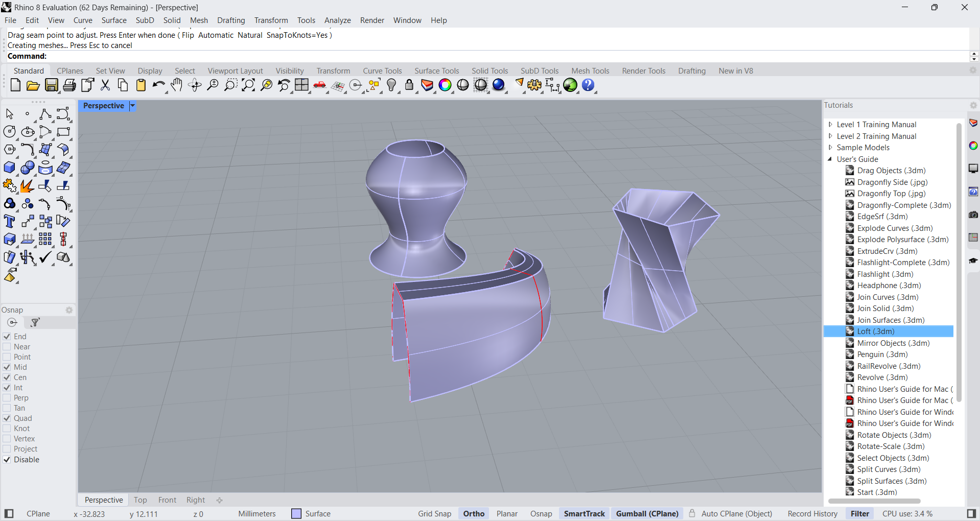Click the Box solid tool icon
The image size is (980, 521).
click(x=9, y=168)
